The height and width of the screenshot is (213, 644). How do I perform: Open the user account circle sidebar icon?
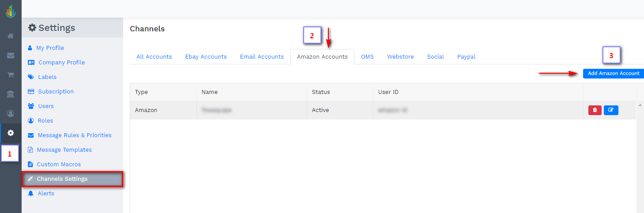11,113
